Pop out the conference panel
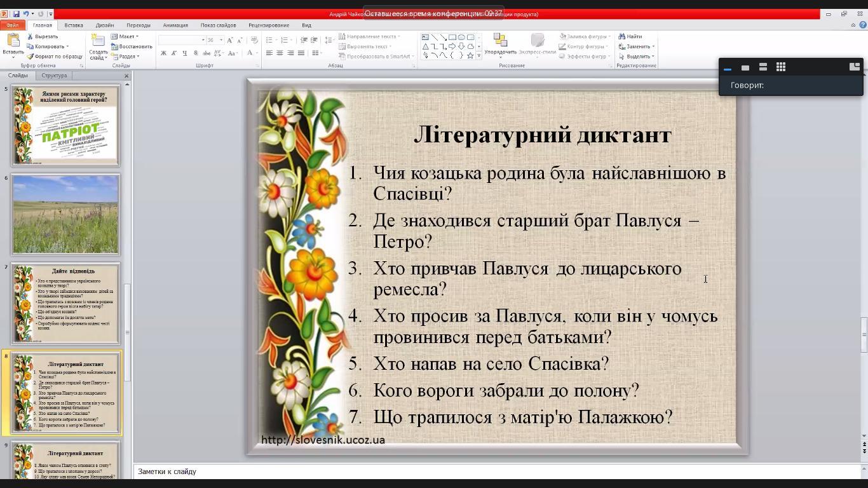This screenshot has width=868, height=488. tap(855, 66)
